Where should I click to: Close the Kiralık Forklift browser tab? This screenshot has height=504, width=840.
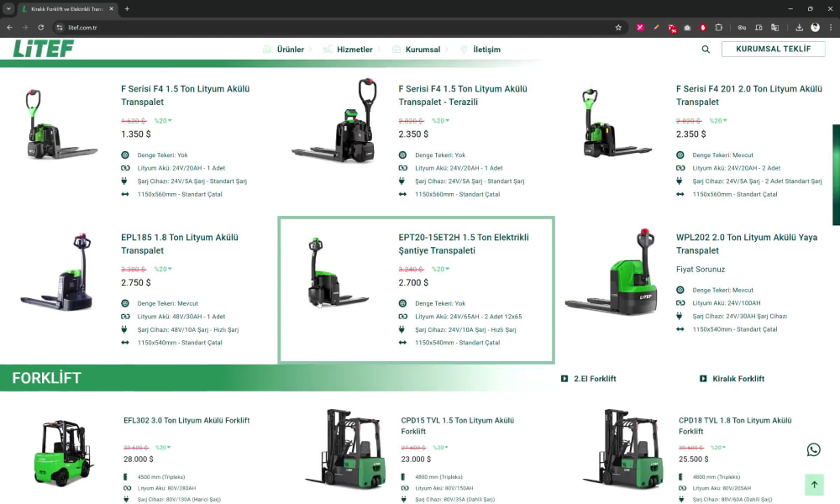[112, 8]
